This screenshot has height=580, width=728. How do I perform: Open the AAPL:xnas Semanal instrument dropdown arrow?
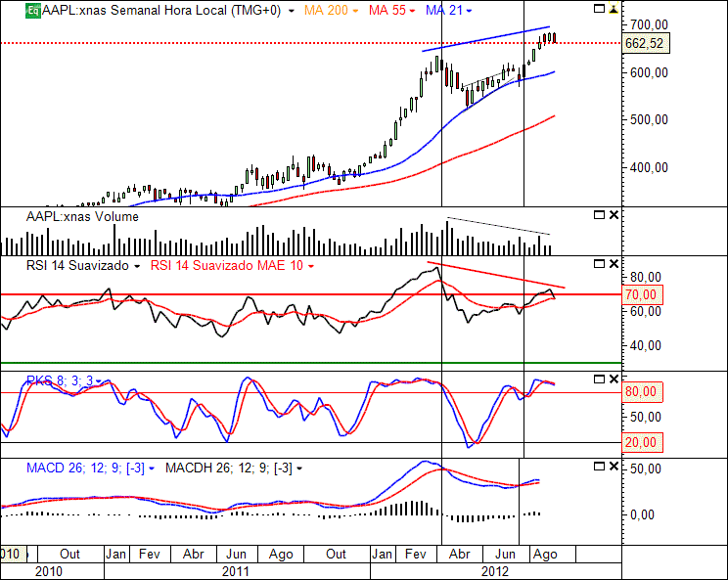point(292,11)
